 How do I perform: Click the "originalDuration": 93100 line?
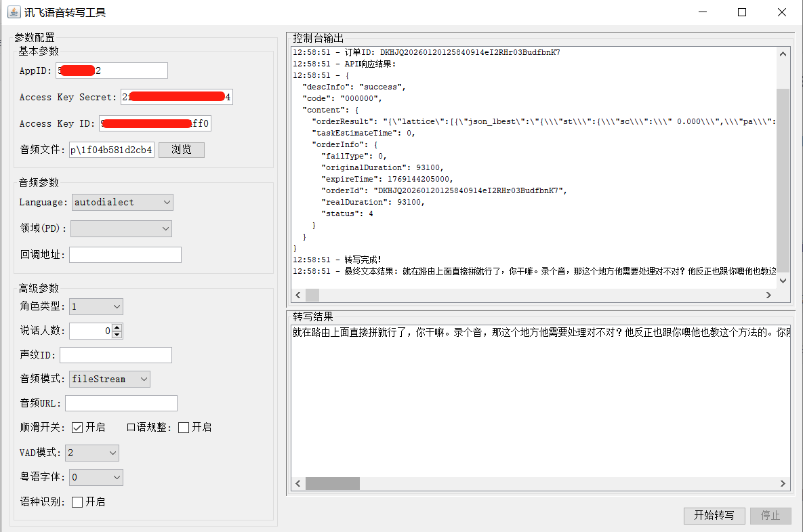[382, 167]
